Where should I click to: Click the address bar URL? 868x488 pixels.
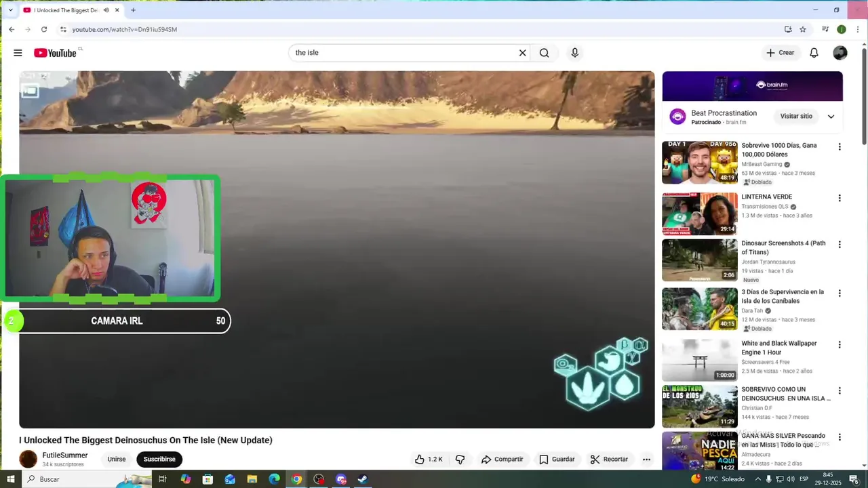[125, 29]
